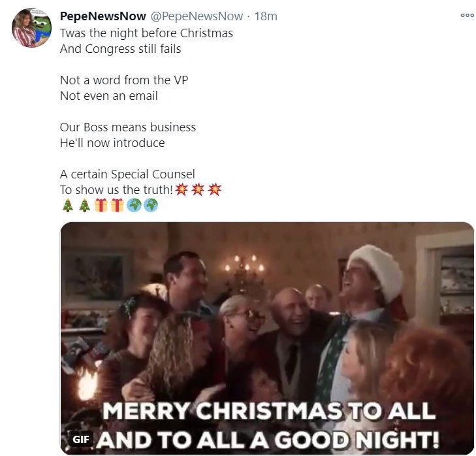Image resolution: width=476 pixels, height=456 pixels.
Task: Click the second Christmas tree emoji
Action: tap(84, 206)
